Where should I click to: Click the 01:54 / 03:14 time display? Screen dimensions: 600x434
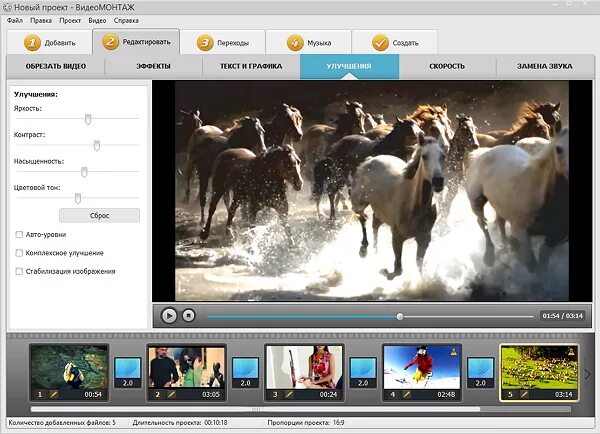click(x=562, y=316)
